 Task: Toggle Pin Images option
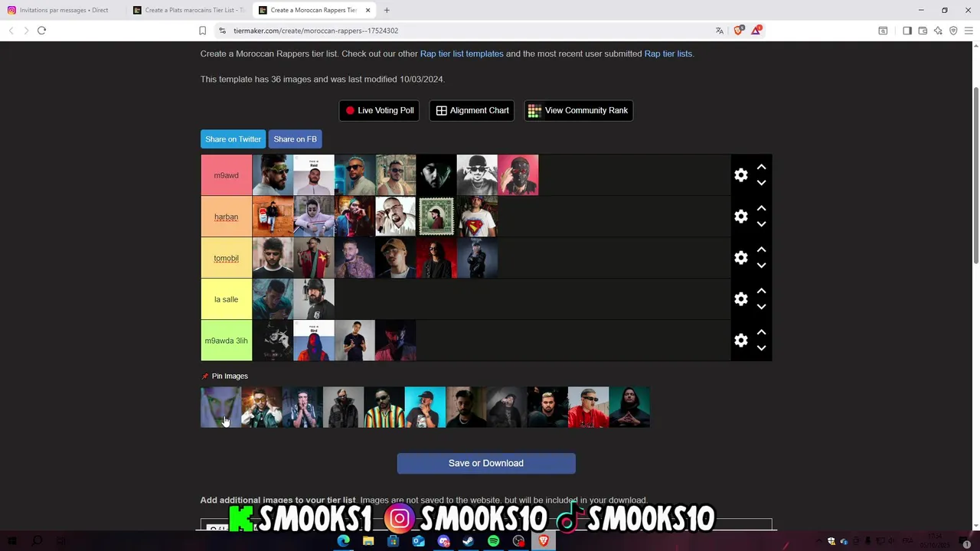224,376
